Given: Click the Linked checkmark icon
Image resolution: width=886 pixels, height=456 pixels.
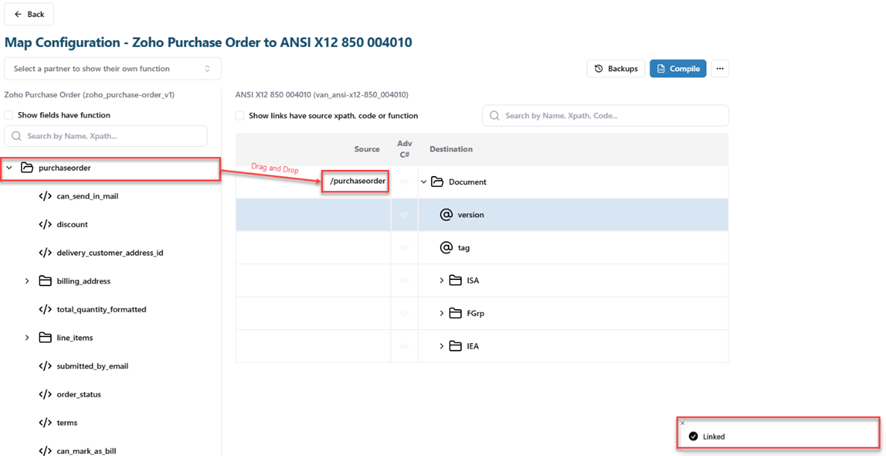Looking at the screenshot, I should (693, 437).
